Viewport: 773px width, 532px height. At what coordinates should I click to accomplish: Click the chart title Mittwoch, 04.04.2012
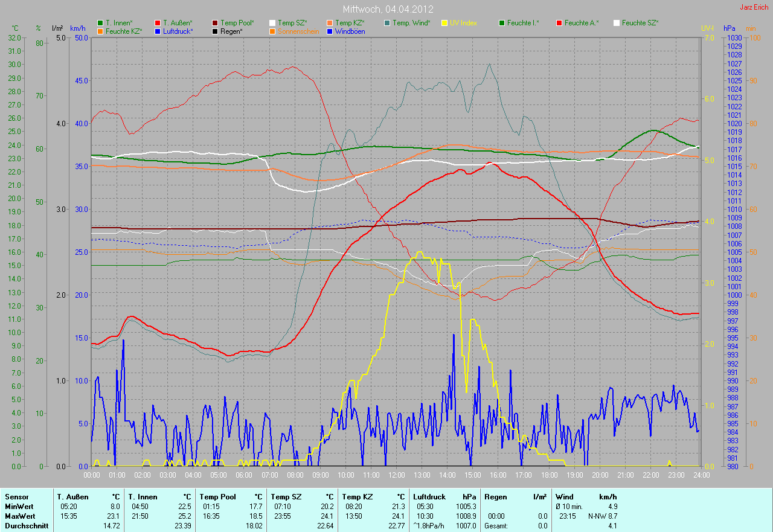pyautogui.click(x=388, y=10)
